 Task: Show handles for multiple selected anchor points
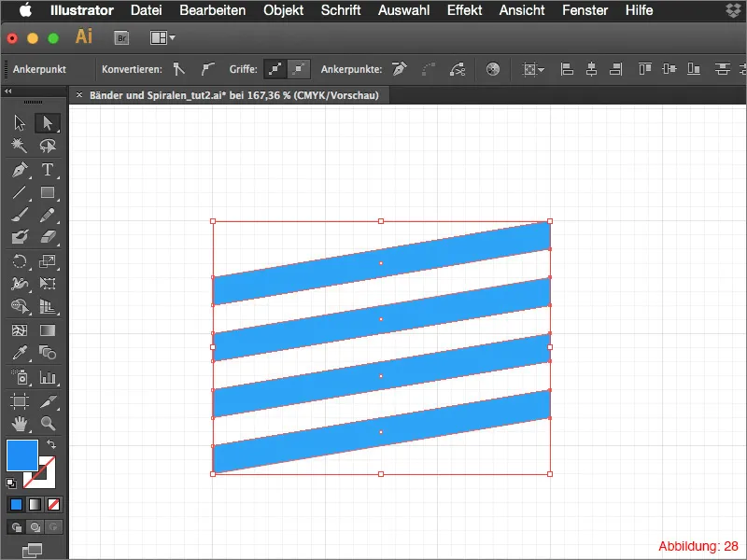275,69
